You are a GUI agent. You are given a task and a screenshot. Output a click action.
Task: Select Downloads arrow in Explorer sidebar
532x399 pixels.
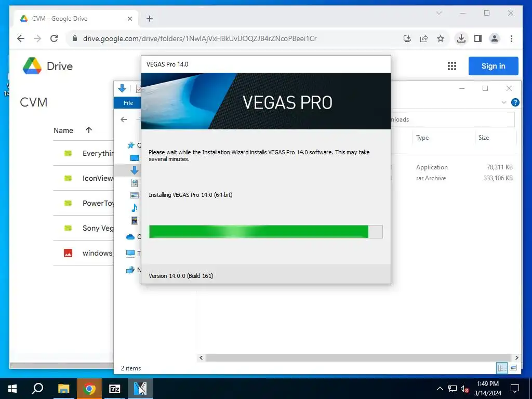tap(135, 170)
